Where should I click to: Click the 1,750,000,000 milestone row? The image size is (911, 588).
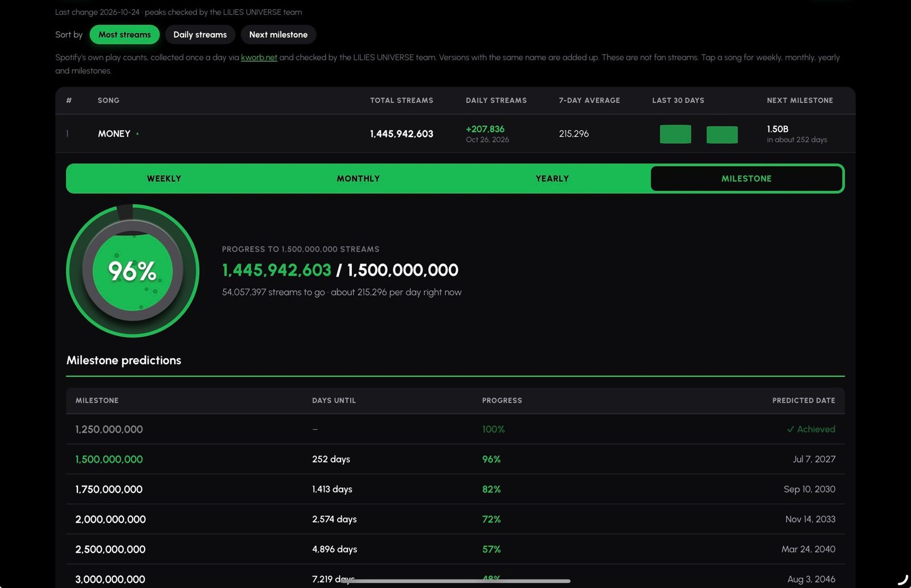[455, 490]
